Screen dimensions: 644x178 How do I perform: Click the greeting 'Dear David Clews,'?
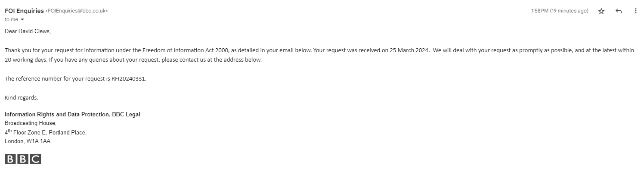pyautogui.click(x=28, y=31)
